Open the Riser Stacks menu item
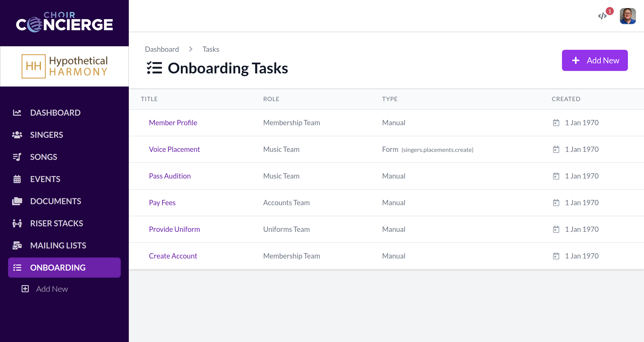The width and height of the screenshot is (644, 342). click(x=64, y=223)
